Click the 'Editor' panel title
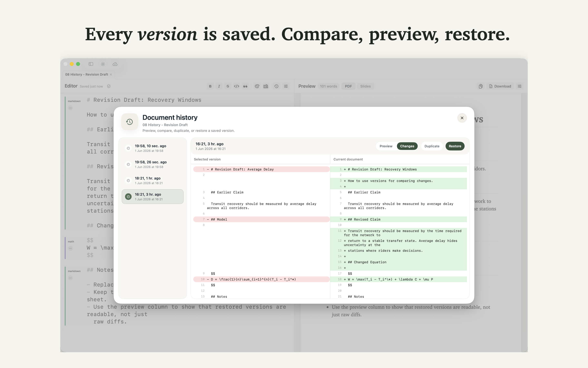Image resolution: width=588 pixels, height=368 pixels. pos(71,86)
